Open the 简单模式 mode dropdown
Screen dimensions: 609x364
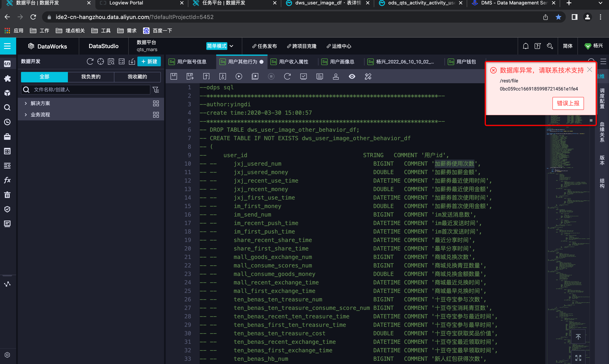pyautogui.click(x=220, y=46)
